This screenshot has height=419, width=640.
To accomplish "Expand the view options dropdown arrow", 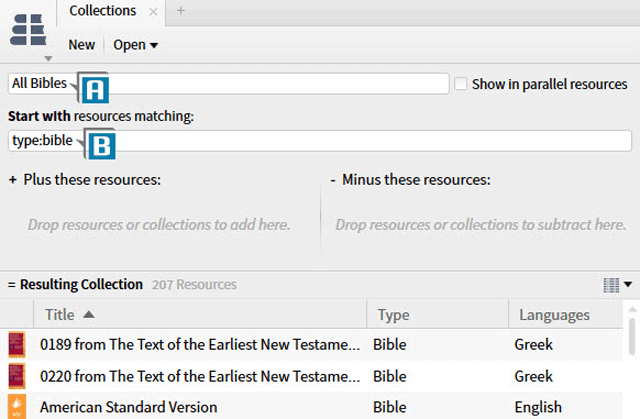I will pyautogui.click(x=628, y=285).
